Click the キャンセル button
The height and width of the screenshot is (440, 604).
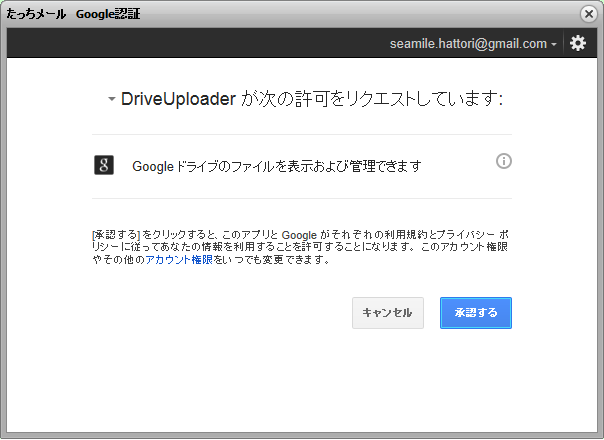(388, 312)
